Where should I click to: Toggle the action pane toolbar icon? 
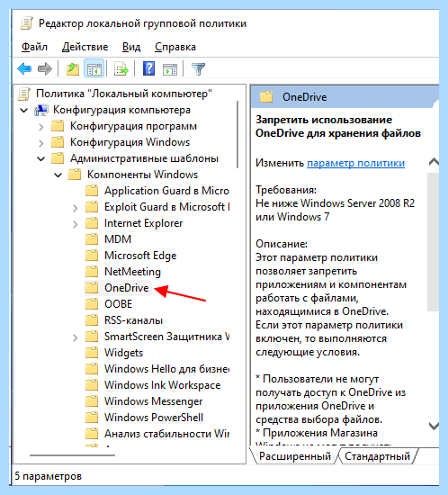click(170, 69)
